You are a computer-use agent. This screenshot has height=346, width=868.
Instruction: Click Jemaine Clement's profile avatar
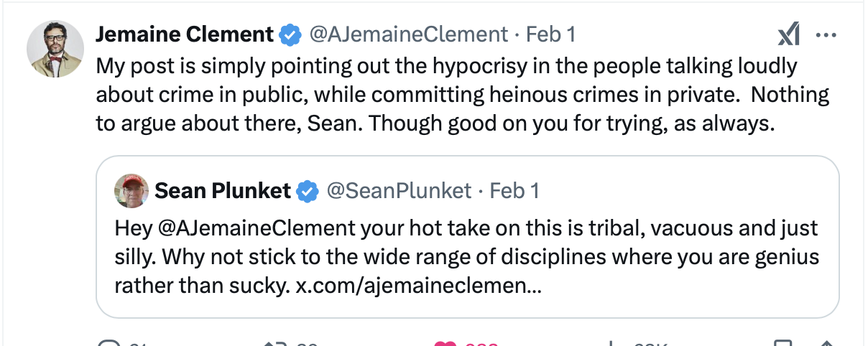pyautogui.click(x=55, y=48)
